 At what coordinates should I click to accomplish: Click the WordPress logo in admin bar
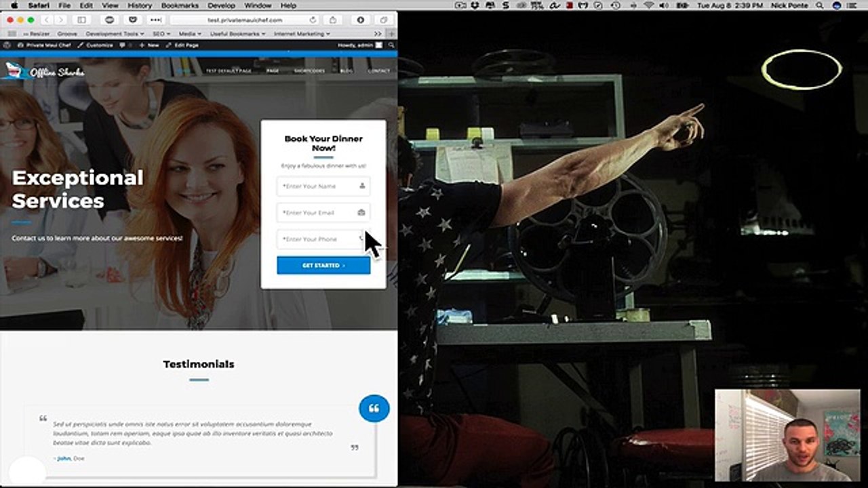pyautogui.click(x=7, y=45)
